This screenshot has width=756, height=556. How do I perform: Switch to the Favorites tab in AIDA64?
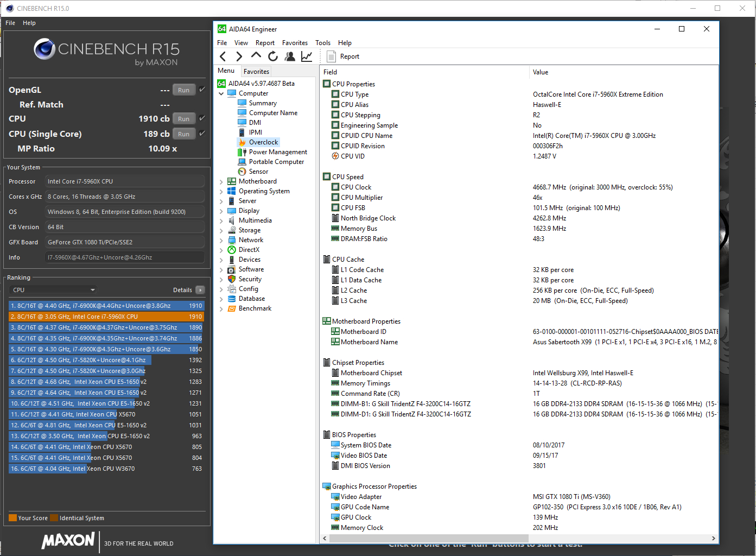pos(256,72)
